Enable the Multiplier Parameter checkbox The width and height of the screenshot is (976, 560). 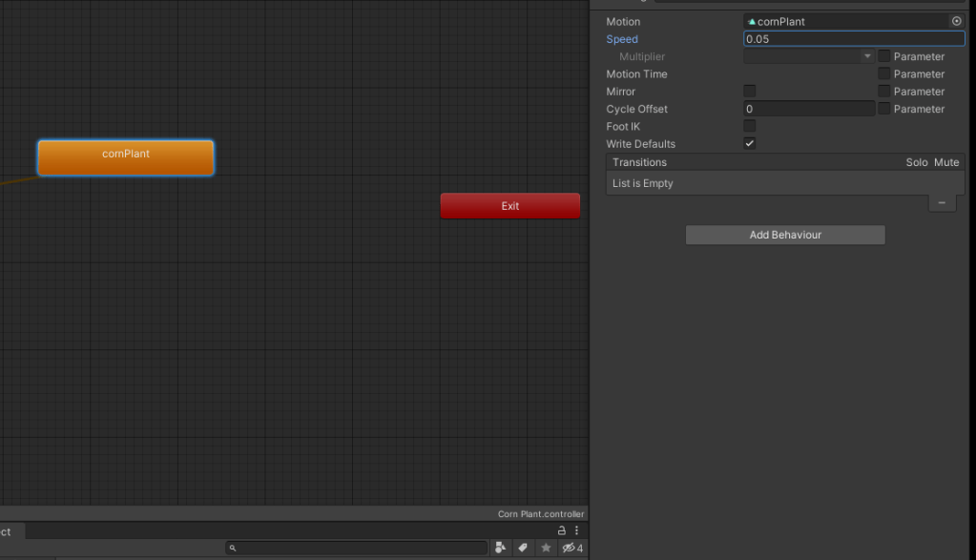click(883, 56)
